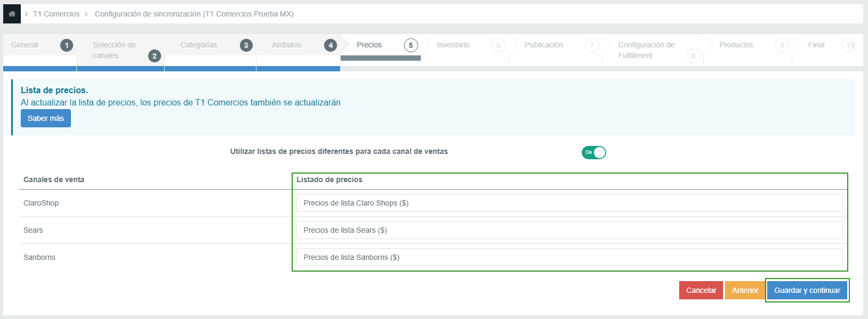Open the Productos step tab

click(x=748, y=50)
